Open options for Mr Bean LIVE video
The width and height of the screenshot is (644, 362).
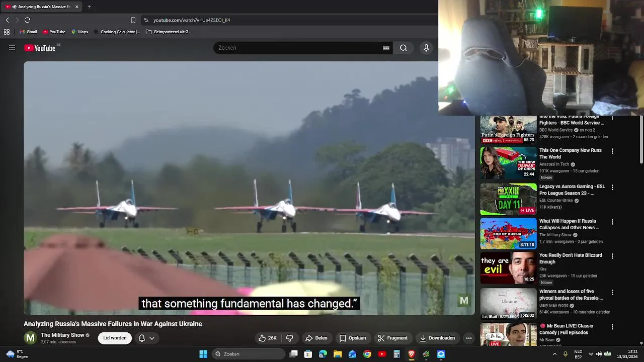[612, 327]
